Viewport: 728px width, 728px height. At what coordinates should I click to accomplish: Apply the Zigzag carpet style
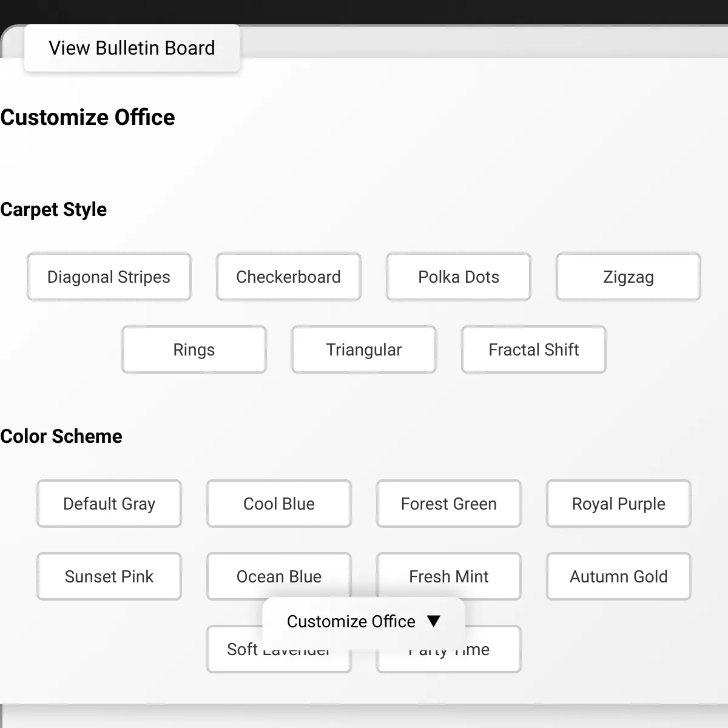tap(628, 277)
